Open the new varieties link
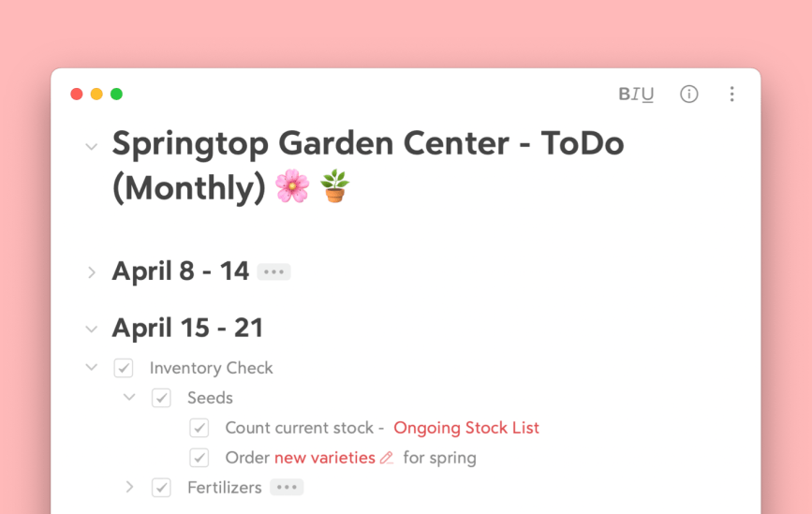This screenshot has height=514, width=812. [x=324, y=458]
